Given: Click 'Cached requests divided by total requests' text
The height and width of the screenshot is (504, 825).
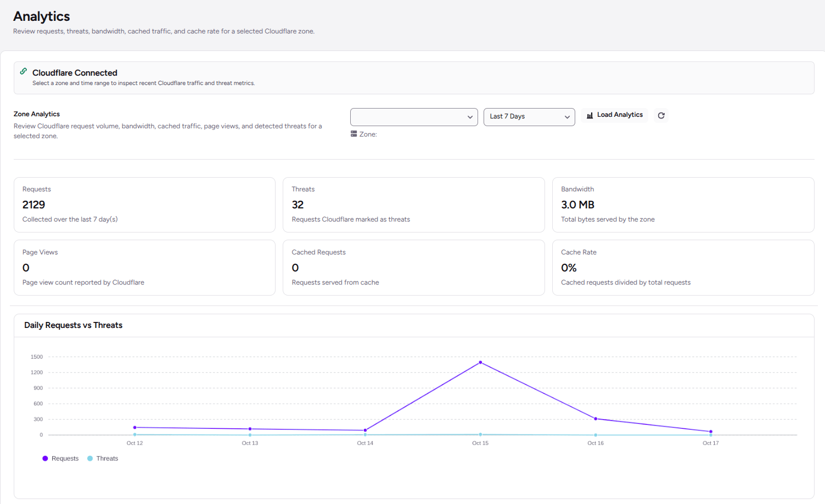Looking at the screenshot, I should pos(626,282).
